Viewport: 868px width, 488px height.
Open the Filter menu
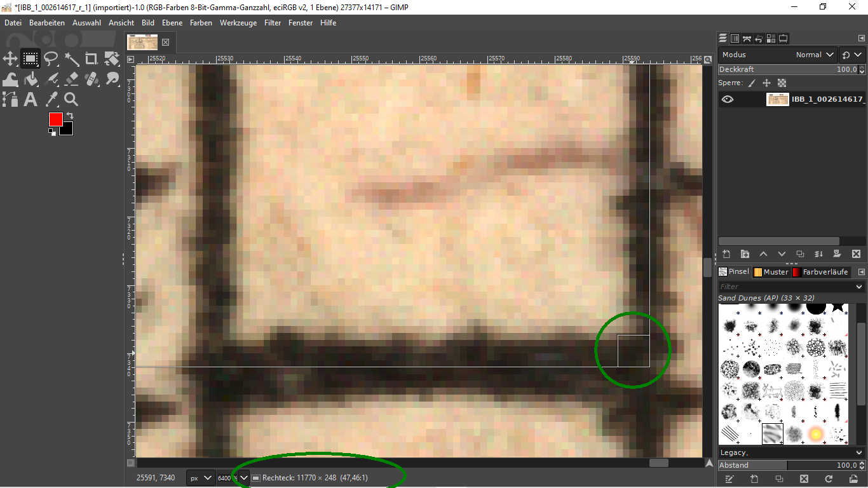pos(273,22)
